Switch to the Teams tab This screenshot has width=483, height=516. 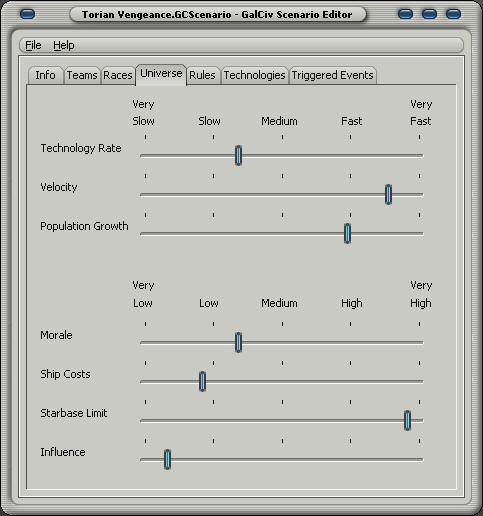click(82, 75)
